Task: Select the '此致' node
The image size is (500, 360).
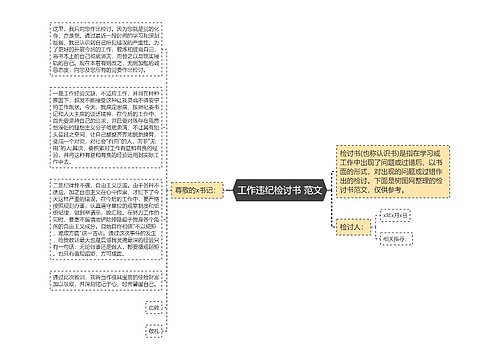Action: click(154, 308)
